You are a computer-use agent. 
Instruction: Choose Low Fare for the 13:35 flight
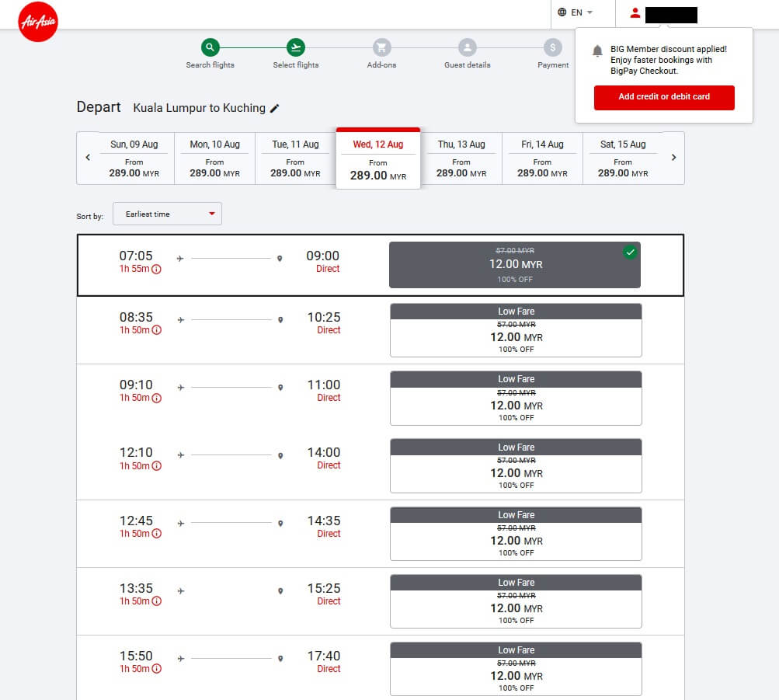[516, 601]
